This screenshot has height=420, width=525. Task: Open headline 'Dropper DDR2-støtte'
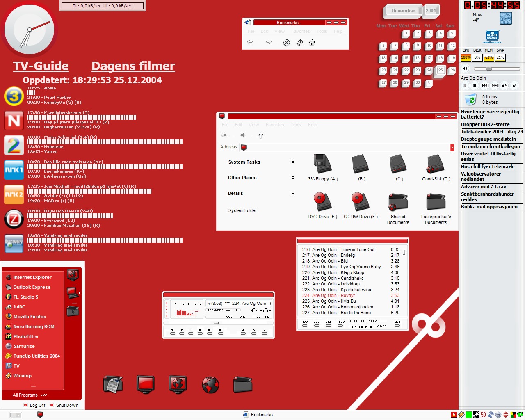[x=485, y=124]
